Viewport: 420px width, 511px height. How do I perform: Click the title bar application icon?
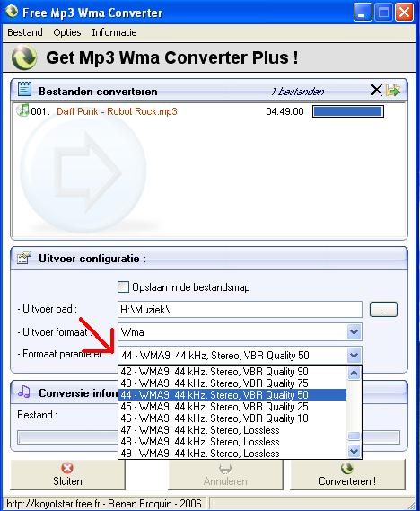(x=12, y=11)
